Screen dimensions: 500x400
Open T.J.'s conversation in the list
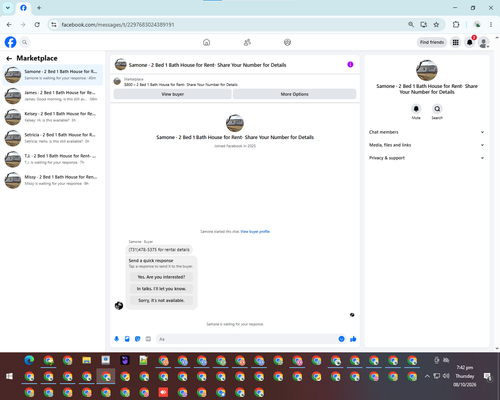53,159
